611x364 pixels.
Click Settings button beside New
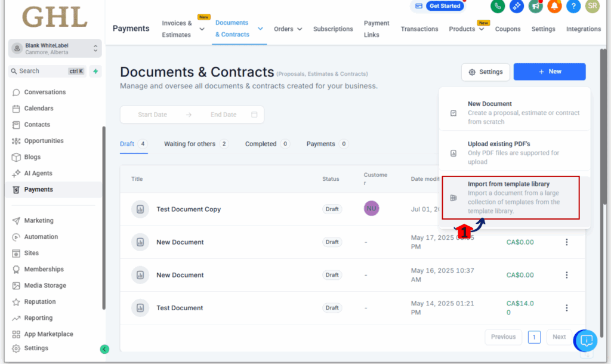(486, 72)
